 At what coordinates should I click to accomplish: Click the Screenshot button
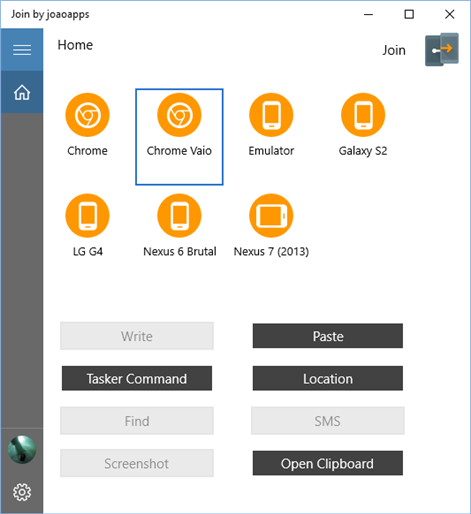(x=137, y=463)
